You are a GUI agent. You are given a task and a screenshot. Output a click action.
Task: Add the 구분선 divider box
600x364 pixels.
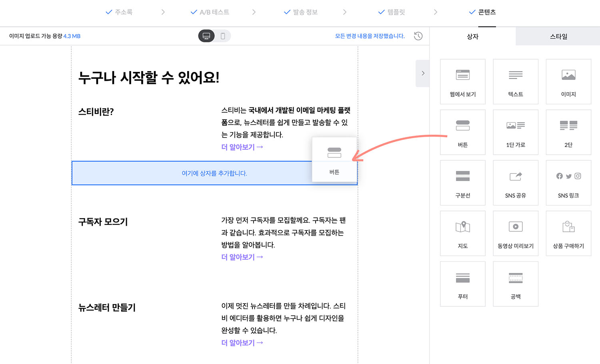463,183
